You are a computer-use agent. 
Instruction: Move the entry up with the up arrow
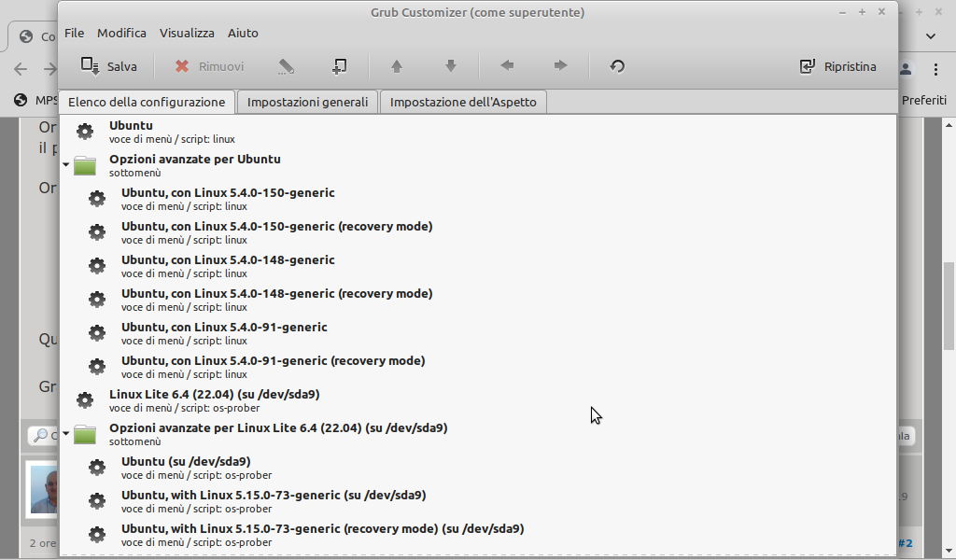(x=397, y=66)
